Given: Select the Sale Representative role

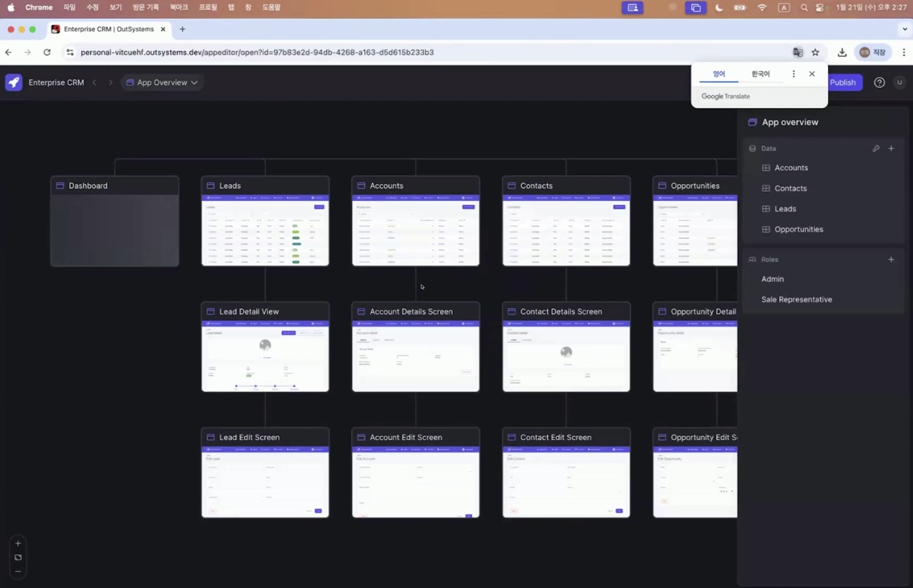Looking at the screenshot, I should [x=796, y=300].
